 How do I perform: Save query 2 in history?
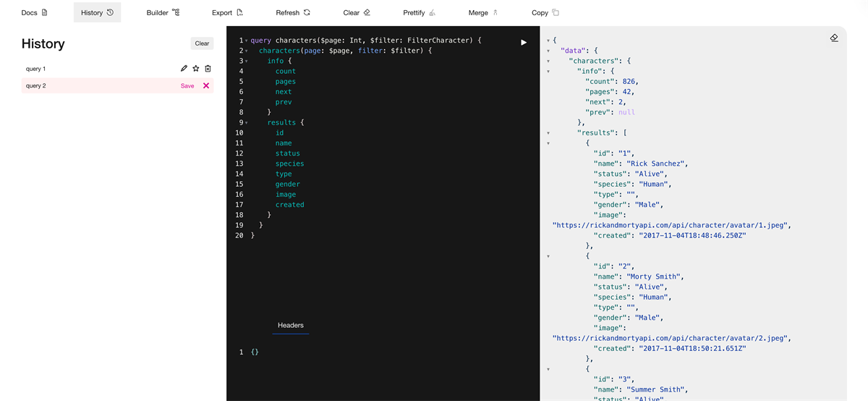pyautogui.click(x=187, y=85)
